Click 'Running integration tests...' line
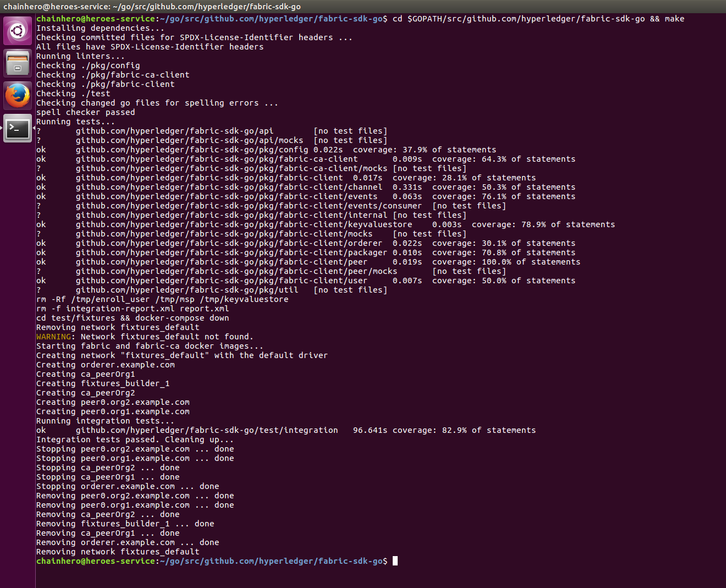 pyautogui.click(x=105, y=421)
